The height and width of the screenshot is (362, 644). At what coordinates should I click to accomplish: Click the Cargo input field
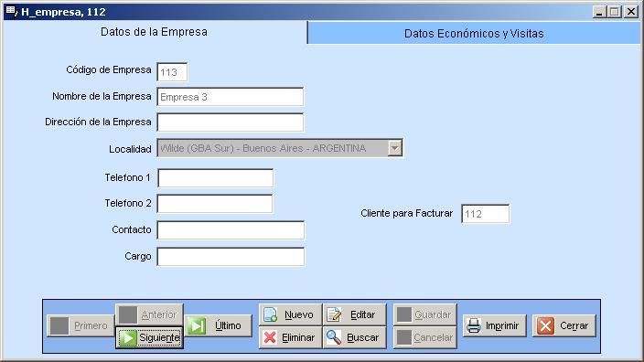pos(231,257)
